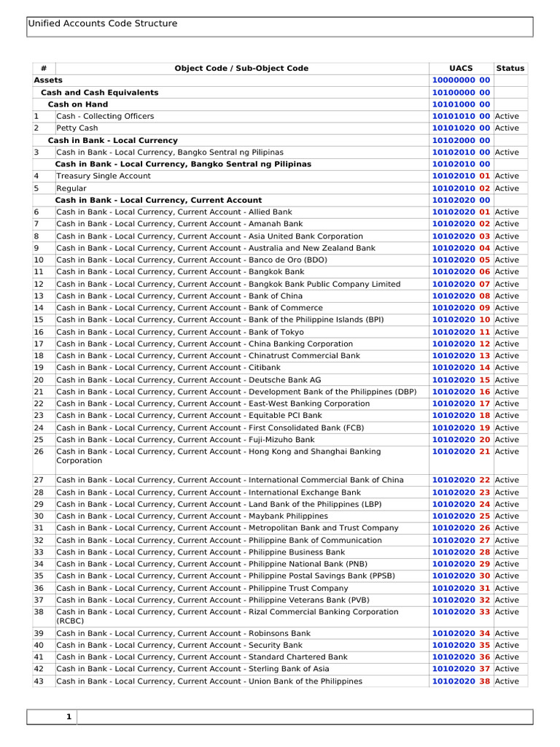Click Philippine Bank of Communication row

(x=280, y=541)
